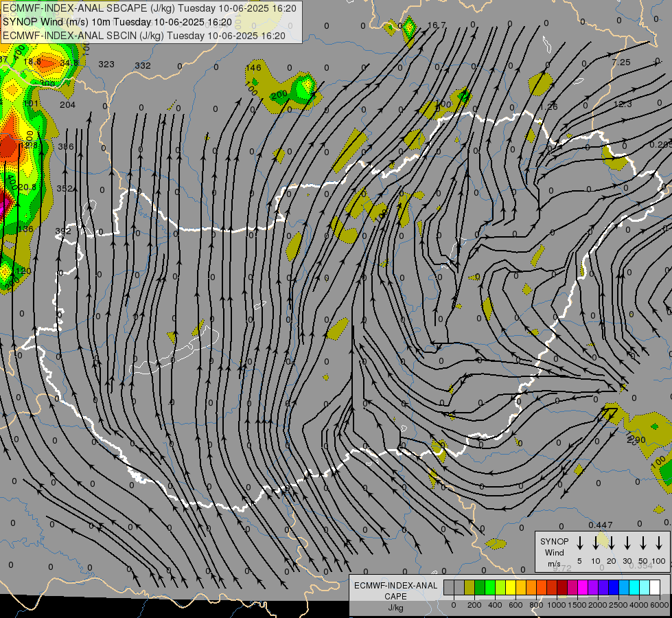Viewport: 672px width, 618px height.
Task: Select the bright cyan swatch in CAPE legend
Action: 634,587
